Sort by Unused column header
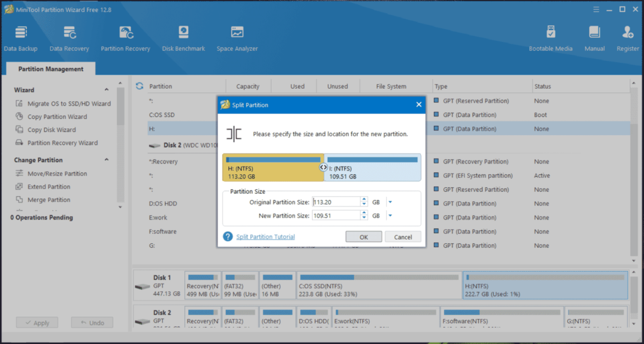 (x=338, y=86)
